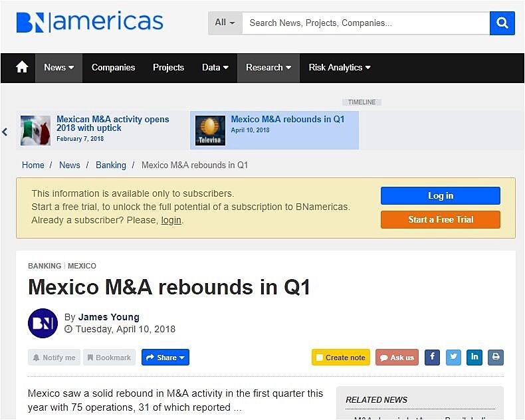
Task: Click the Banking breadcrumb link
Action: point(111,165)
